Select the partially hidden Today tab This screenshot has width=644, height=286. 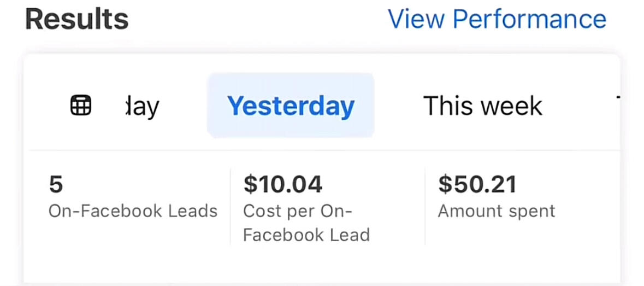coord(141,107)
